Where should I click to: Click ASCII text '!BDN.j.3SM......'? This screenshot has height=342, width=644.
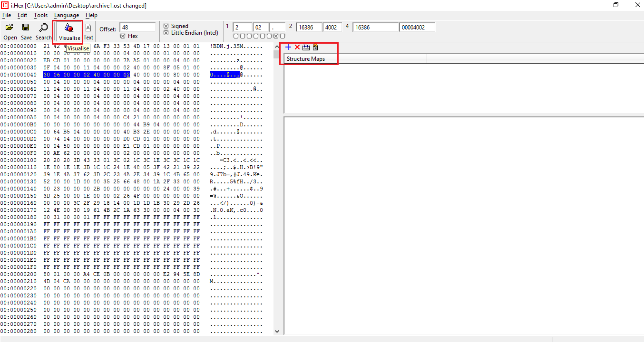(x=236, y=46)
